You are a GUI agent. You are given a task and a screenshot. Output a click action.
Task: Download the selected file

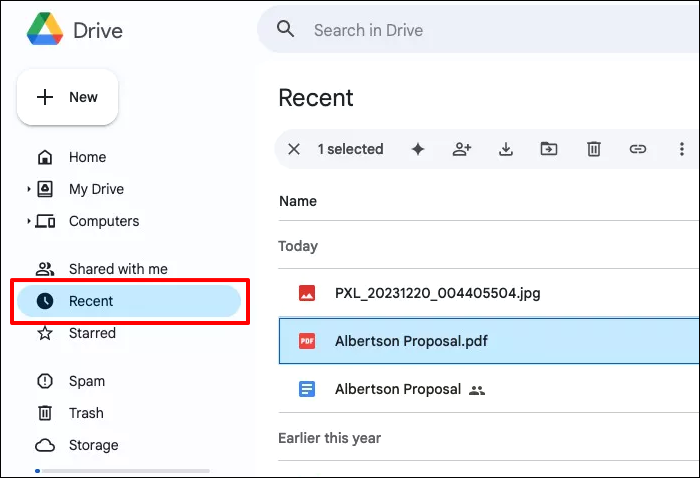pos(506,149)
